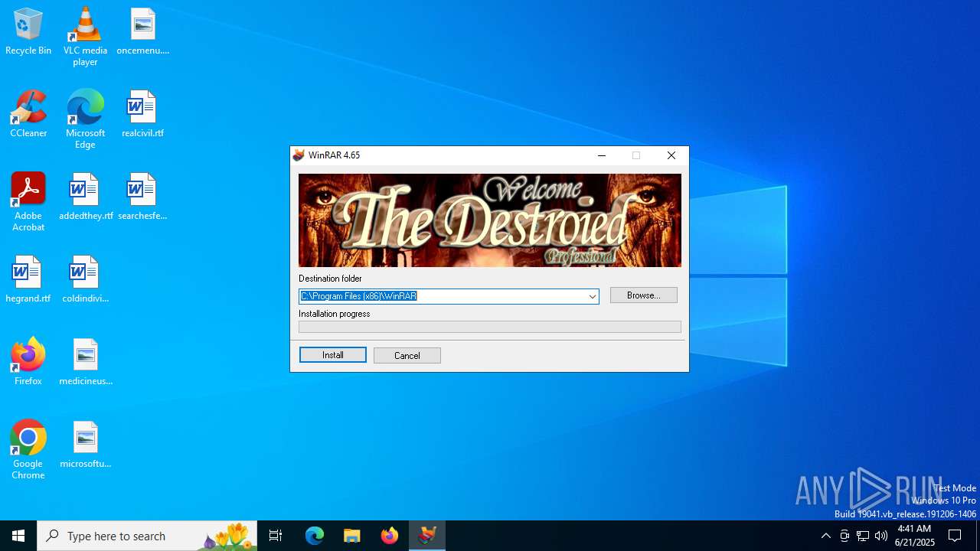This screenshot has width=980, height=551.
Task: Select the medicineus image file icon
Action: pos(85,362)
